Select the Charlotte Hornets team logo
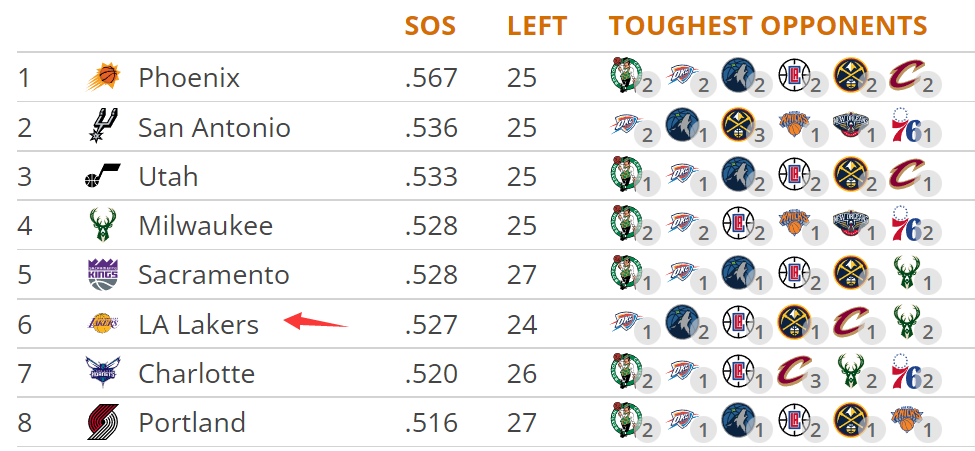Viewport: 975px width, 451px height. coord(103,373)
